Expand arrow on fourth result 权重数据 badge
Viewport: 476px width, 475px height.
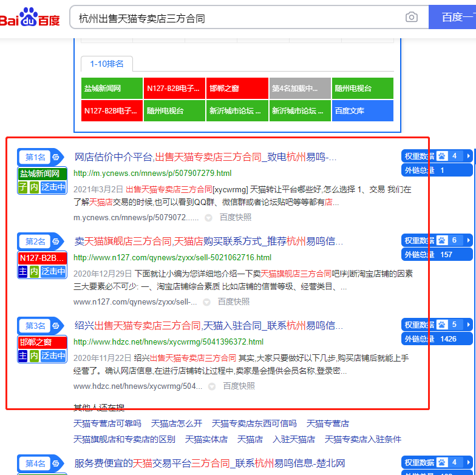pos(469,462)
